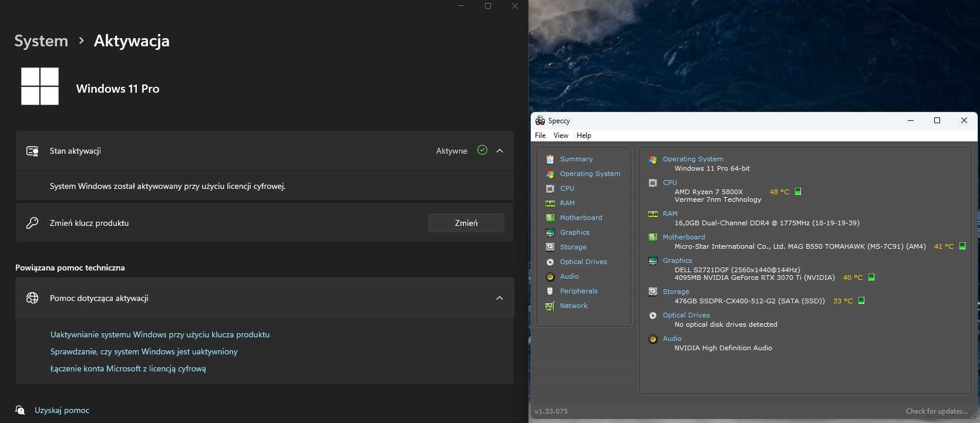Click the disc icon beside Optical Drives heading
Viewport: 980px width, 423px height.
pyautogui.click(x=653, y=315)
